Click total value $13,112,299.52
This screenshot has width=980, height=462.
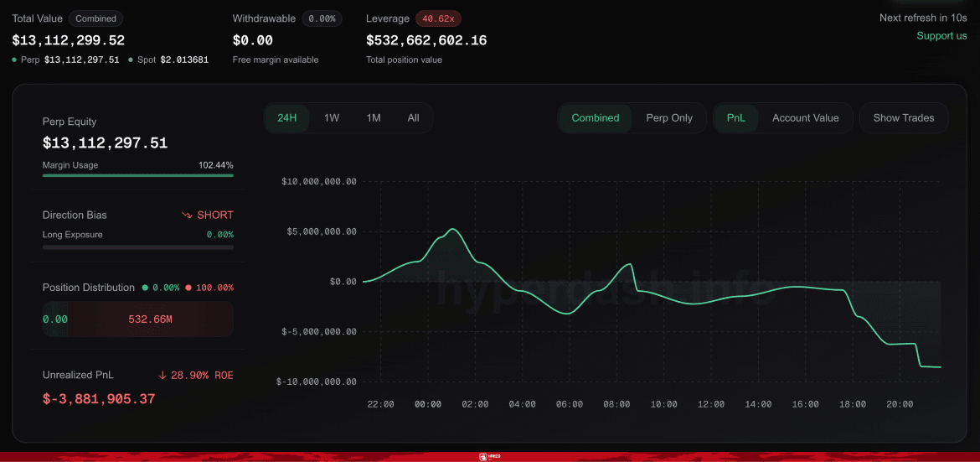pyautogui.click(x=69, y=41)
